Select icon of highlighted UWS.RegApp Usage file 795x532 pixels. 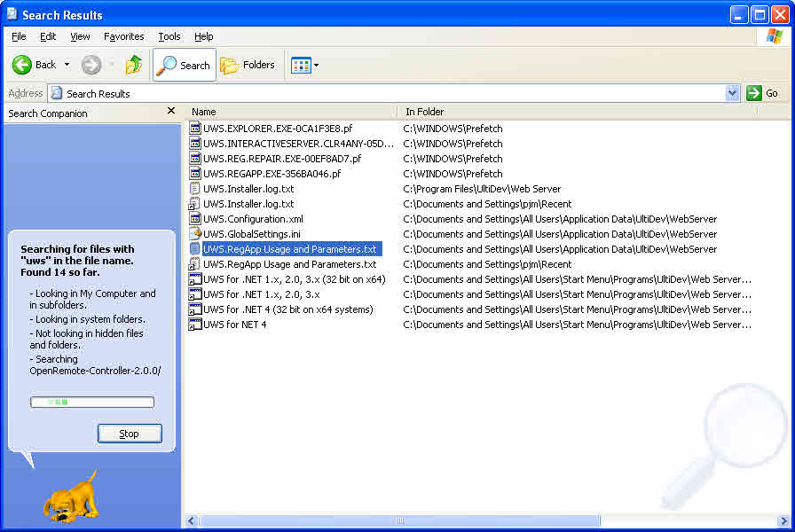click(194, 249)
